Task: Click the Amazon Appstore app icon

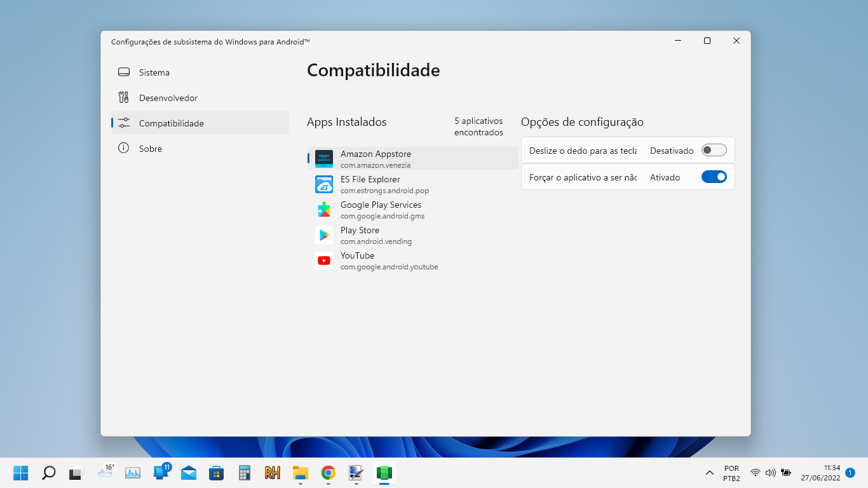Action: coord(324,159)
